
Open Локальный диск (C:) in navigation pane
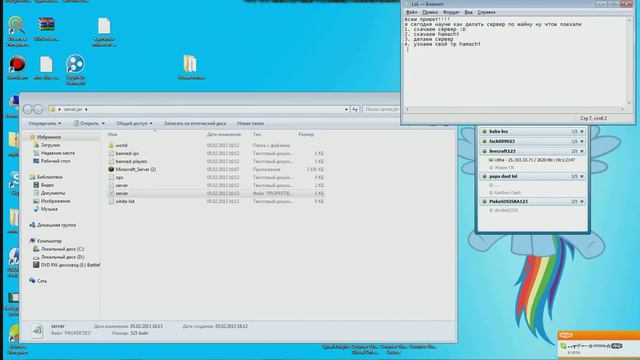tap(62, 249)
